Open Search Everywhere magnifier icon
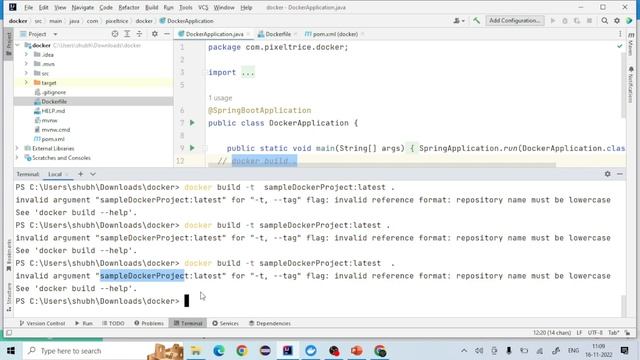The width and height of the screenshot is (640, 360). [x=604, y=20]
